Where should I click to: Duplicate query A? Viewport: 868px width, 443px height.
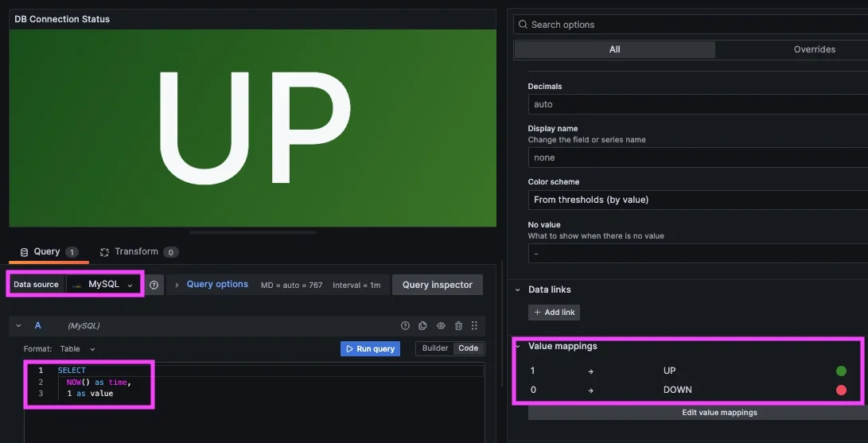click(423, 326)
